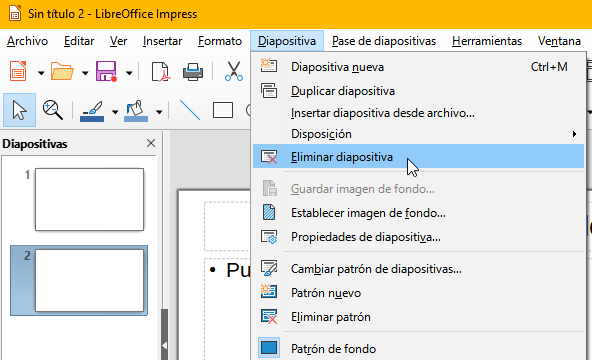Select the Rectangle drawing tool
The width and height of the screenshot is (592, 360).
click(x=223, y=111)
